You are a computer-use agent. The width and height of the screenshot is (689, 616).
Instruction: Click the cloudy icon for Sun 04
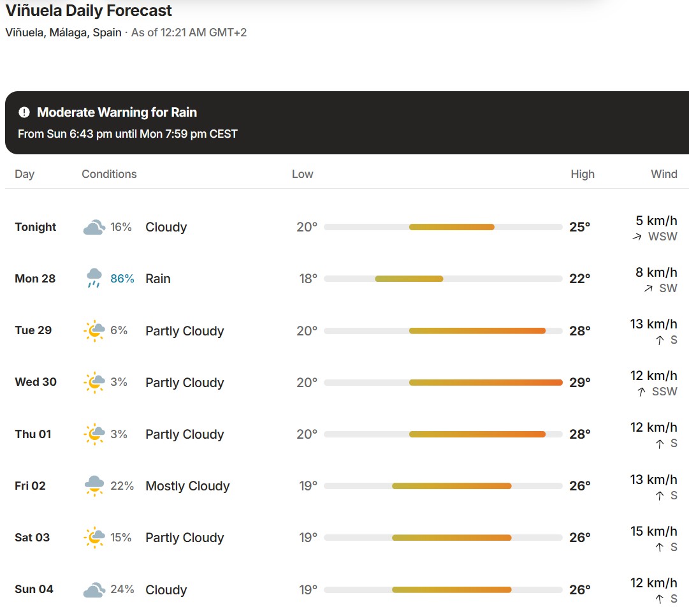pyautogui.click(x=94, y=590)
